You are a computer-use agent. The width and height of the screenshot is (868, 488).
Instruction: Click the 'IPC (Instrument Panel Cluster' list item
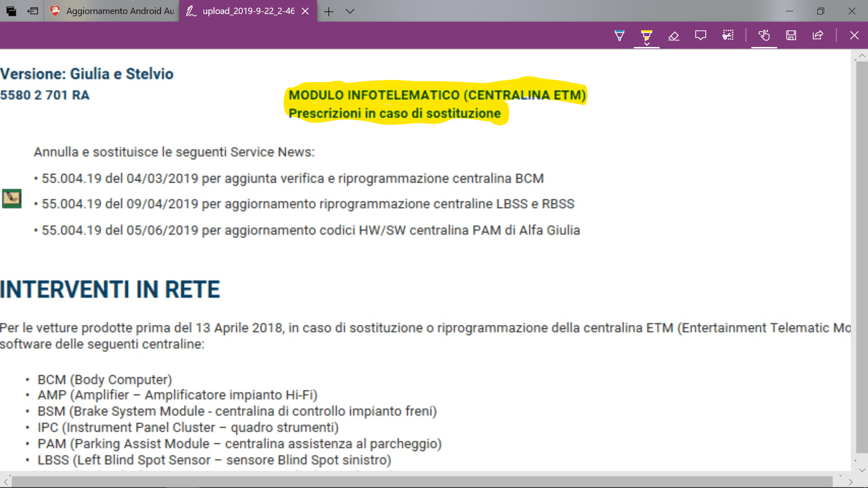188,427
